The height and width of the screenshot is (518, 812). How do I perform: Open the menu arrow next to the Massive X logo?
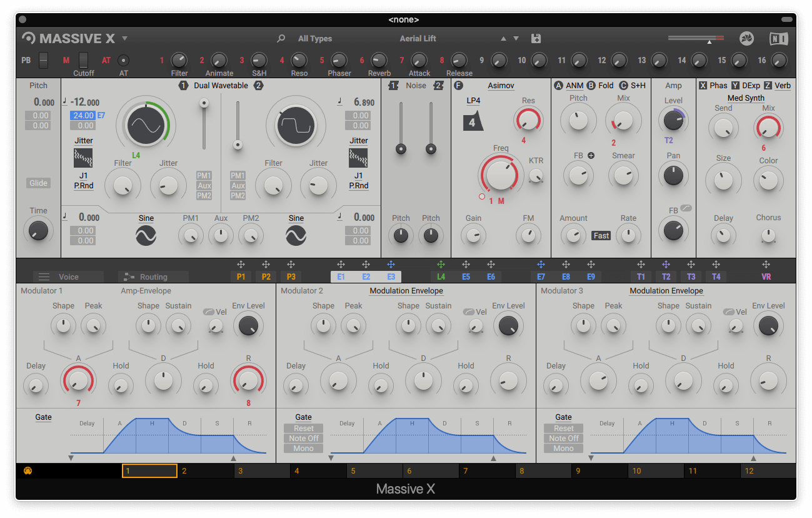click(124, 39)
